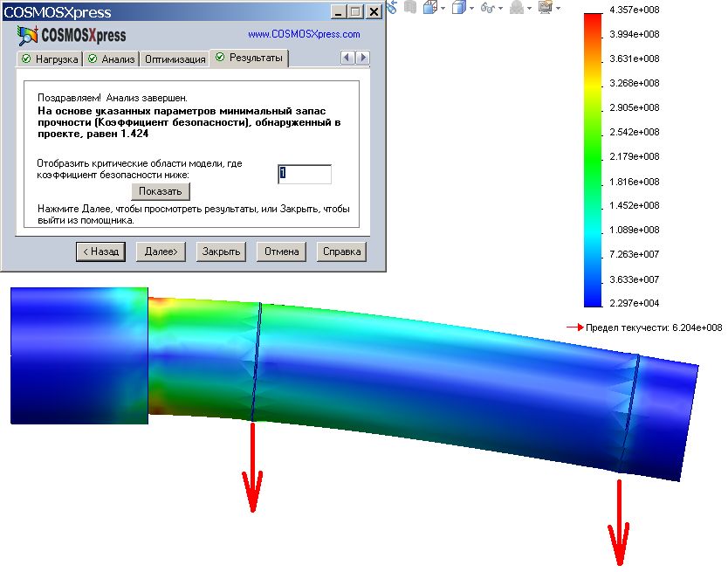Viewport: 728px width, 572px height.
Task: Click the Поздравляем! Анализ завершен. text
Action: tap(113, 98)
